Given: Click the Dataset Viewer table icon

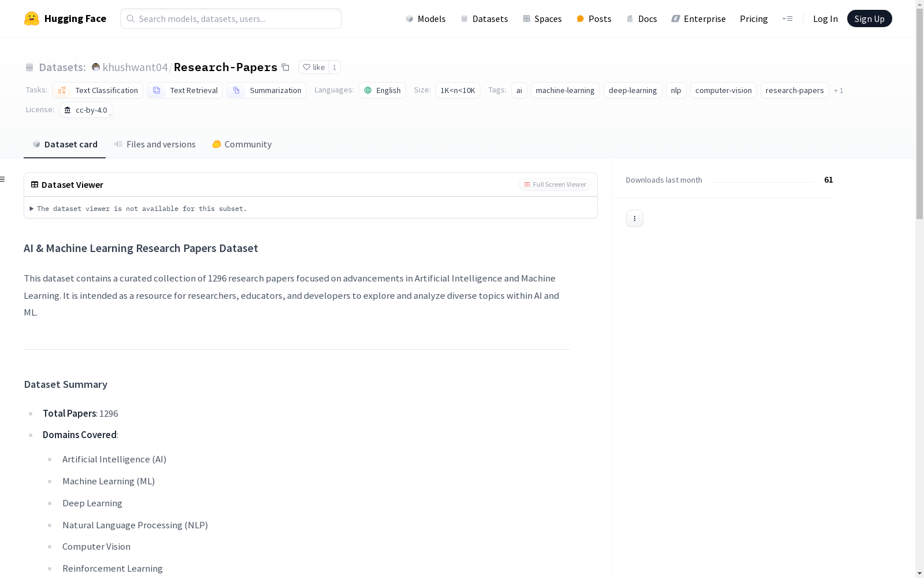Looking at the screenshot, I should pyautogui.click(x=35, y=184).
